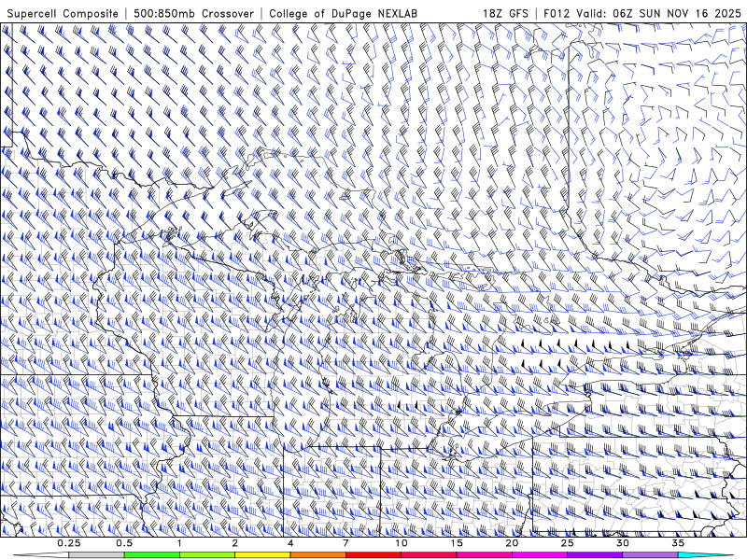
Task: Click the orange color segment between 4 and 7
Action: point(317,555)
